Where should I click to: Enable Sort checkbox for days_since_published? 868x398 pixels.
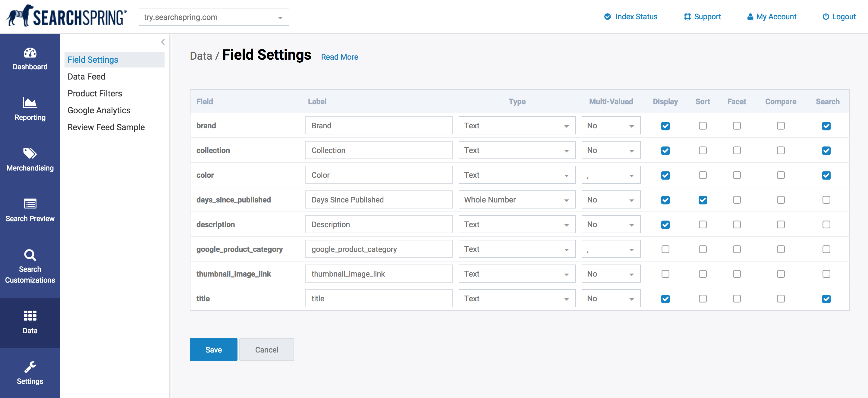click(702, 200)
